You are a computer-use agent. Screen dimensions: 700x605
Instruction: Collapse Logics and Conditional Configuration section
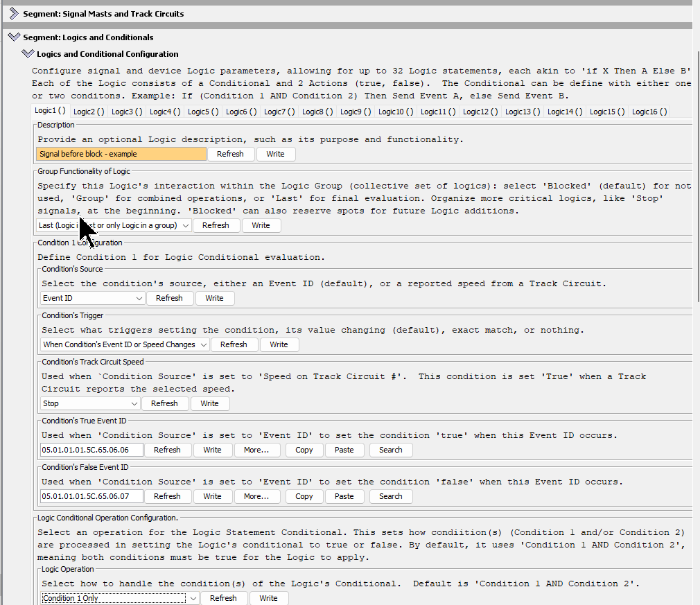tap(28, 54)
